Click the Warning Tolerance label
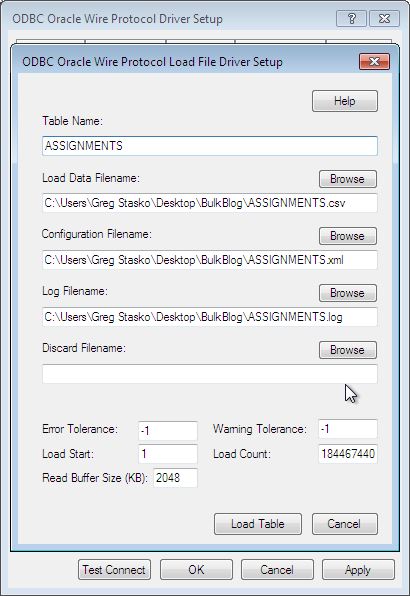 [x=260, y=429]
